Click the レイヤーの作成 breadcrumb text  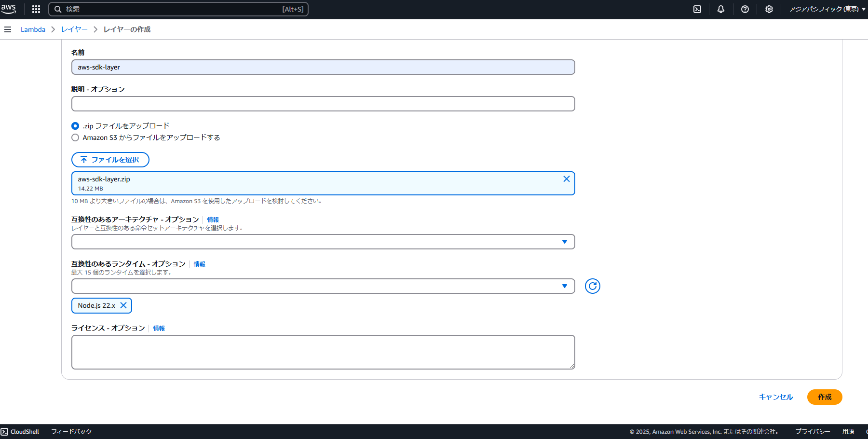click(x=127, y=29)
